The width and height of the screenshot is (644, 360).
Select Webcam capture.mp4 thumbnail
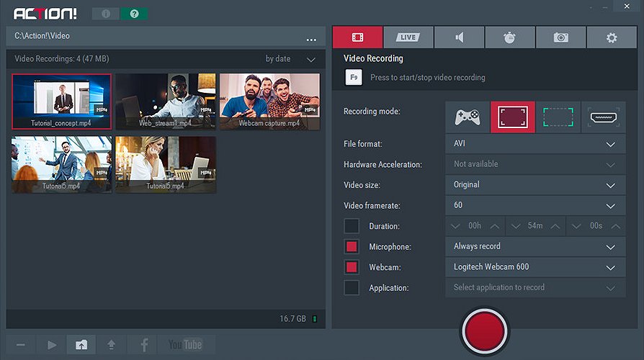click(269, 102)
